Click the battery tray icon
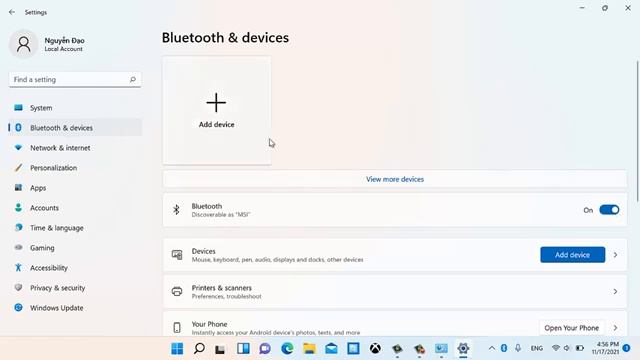This screenshot has height=360, width=640. tap(580, 348)
